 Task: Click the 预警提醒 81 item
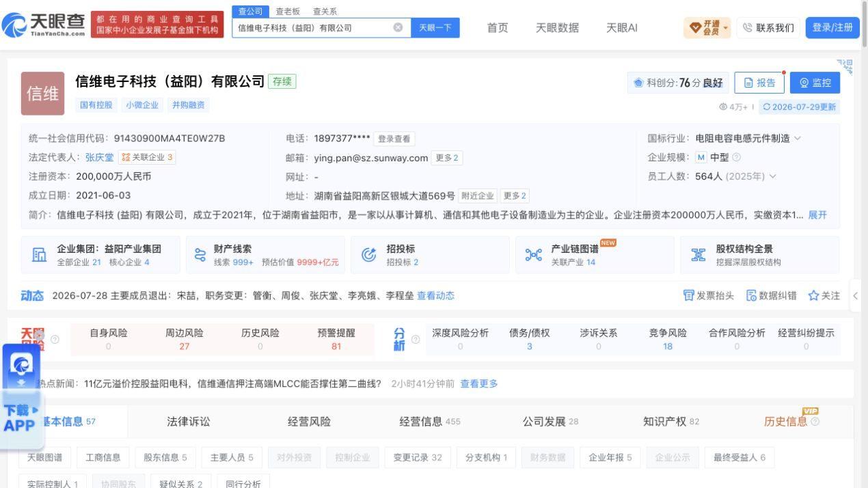point(336,339)
